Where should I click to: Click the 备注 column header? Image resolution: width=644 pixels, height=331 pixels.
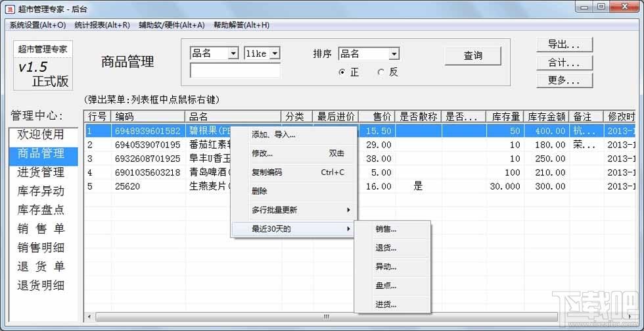(x=586, y=116)
